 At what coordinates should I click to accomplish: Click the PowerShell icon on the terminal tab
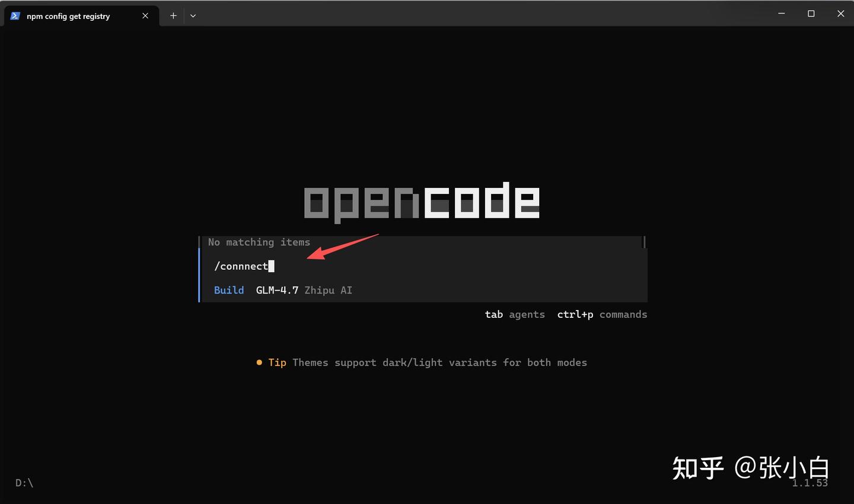[15, 16]
